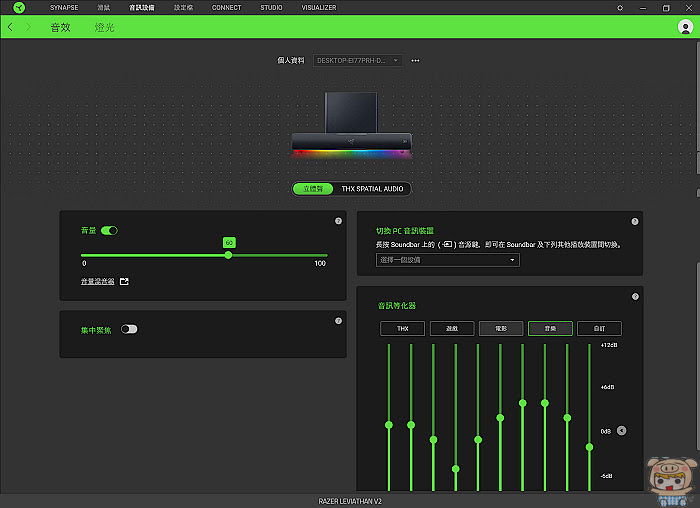Select the 自訂 custom equalizer preset
Screen dimensions: 700x508
(x=599, y=329)
